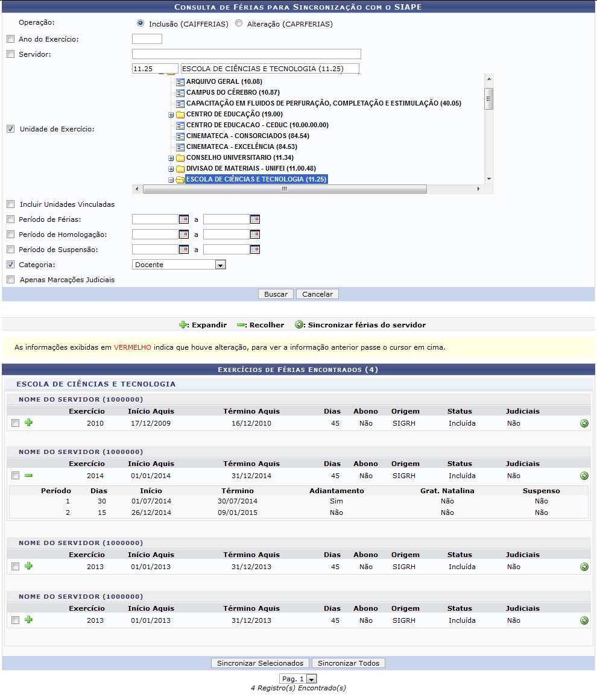597x700 pixels.
Task: Check Incluir Unidades Vinculadas option
Action: click(x=10, y=204)
